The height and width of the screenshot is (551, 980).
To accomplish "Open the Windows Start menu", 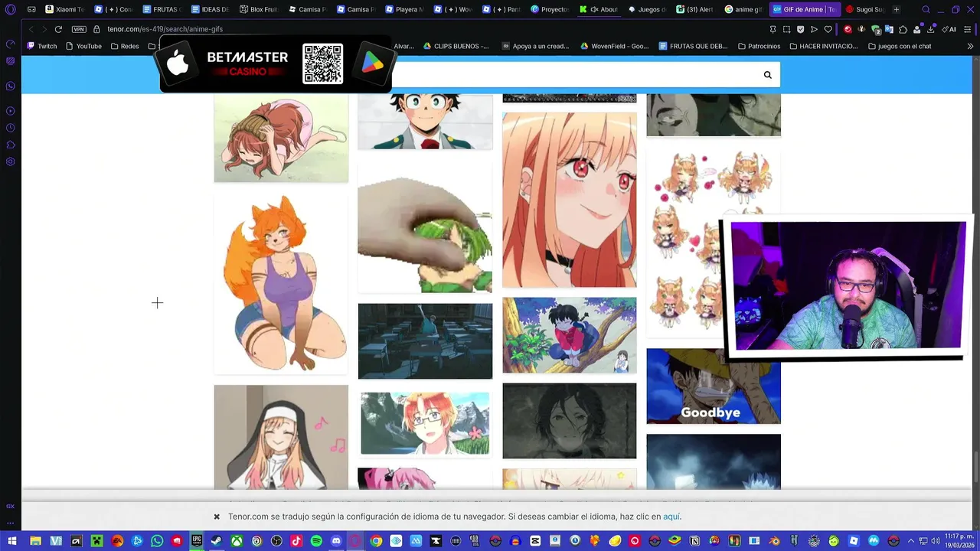I will click(x=11, y=541).
